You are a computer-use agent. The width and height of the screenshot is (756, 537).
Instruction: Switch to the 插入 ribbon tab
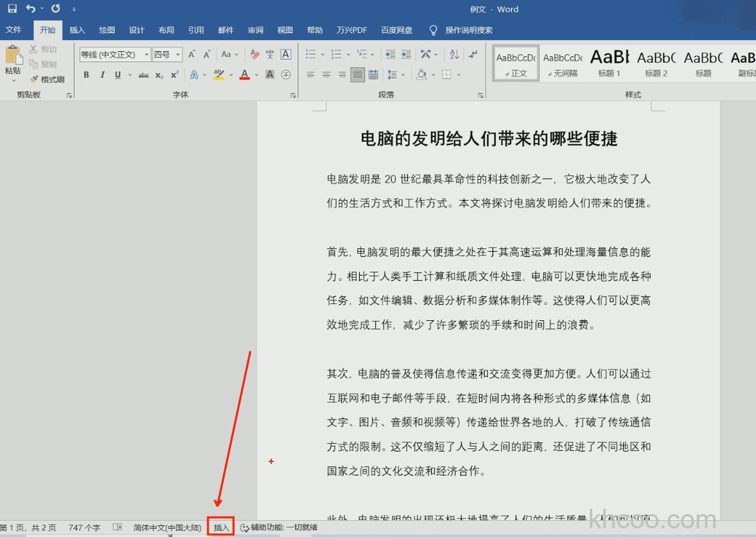pyautogui.click(x=77, y=30)
